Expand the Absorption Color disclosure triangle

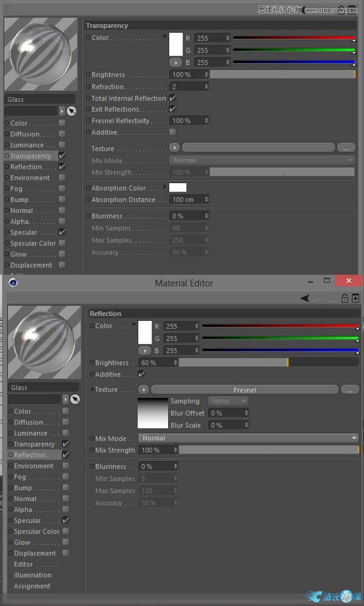point(164,187)
